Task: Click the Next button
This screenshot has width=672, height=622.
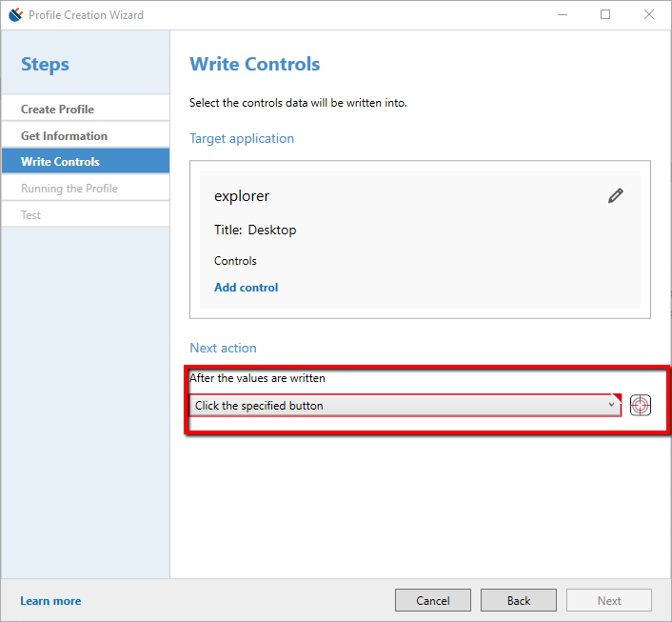Action: click(609, 600)
